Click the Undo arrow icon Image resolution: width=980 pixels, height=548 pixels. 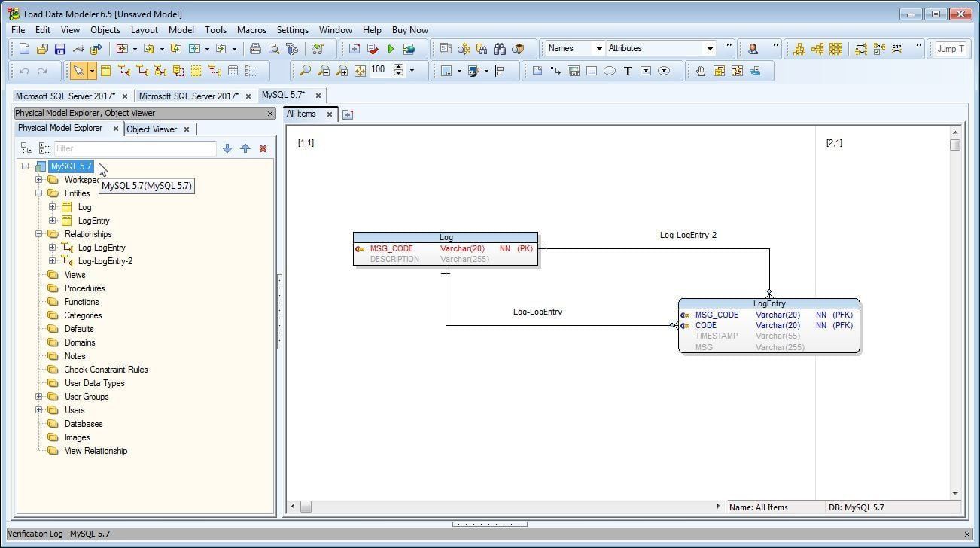[x=24, y=71]
